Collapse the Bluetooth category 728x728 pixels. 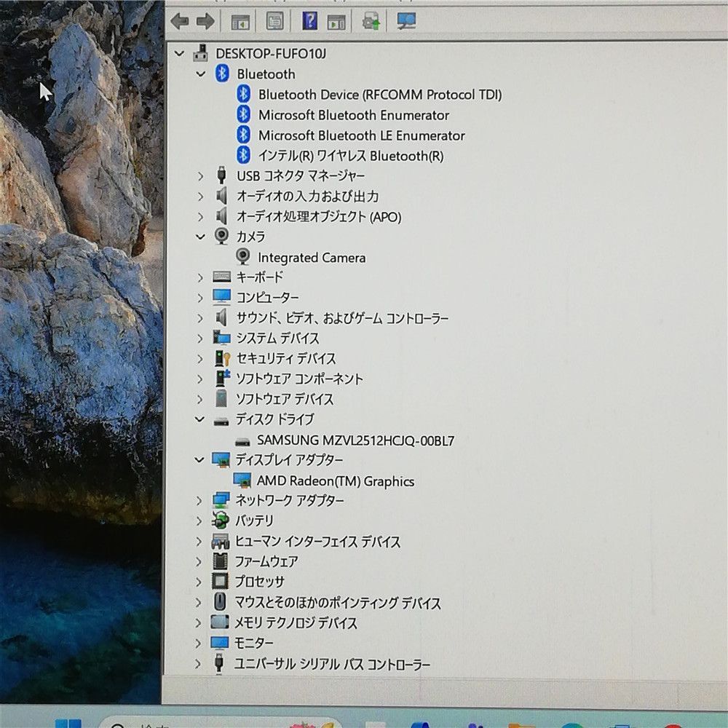click(x=200, y=74)
